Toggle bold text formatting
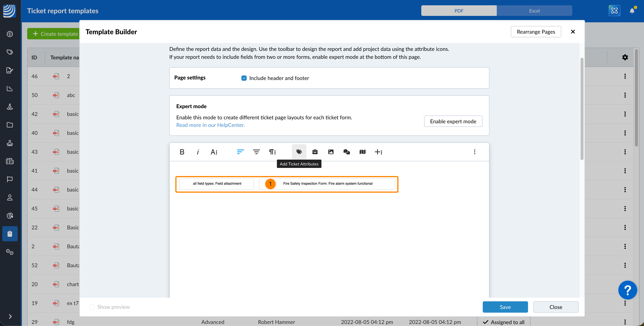Screen dimensions: 644x326 coord(182,152)
